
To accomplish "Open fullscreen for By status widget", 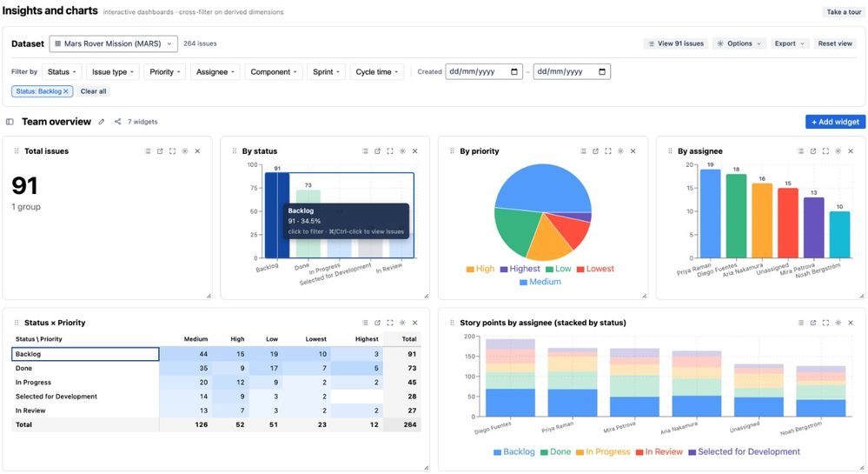I will (x=390, y=151).
